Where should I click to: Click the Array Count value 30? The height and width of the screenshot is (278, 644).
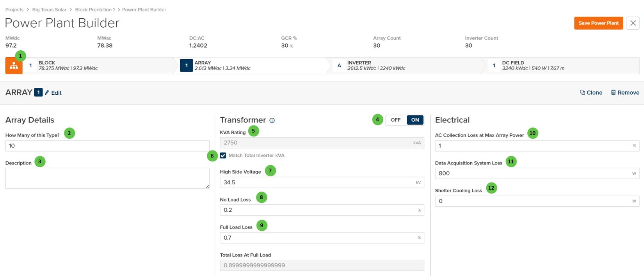point(377,46)
